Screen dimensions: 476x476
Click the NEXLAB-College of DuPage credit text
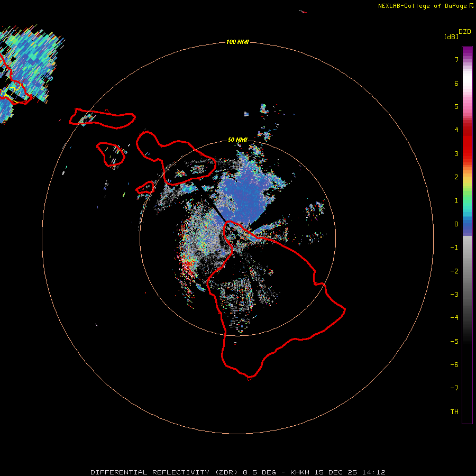pyautogui.click(x=425, y=6)
